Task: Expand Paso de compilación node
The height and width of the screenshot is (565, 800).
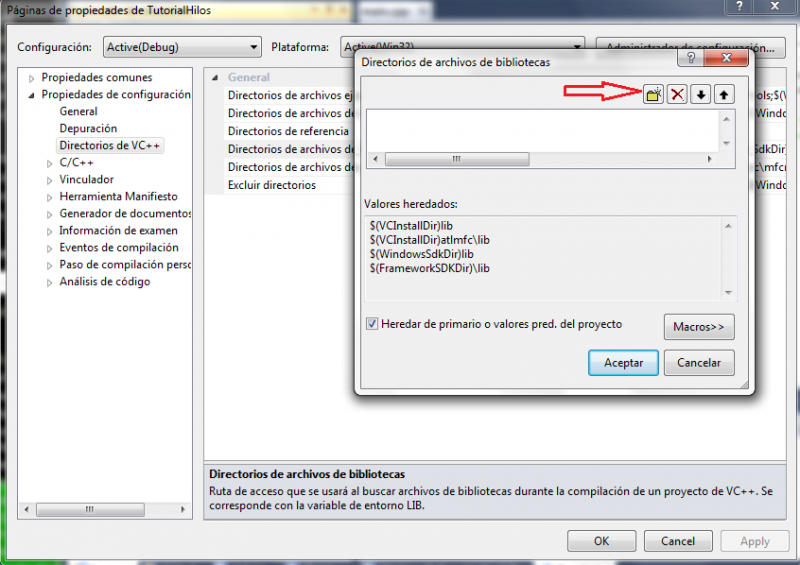Action: pyautogui.click(x=49, y=265)
